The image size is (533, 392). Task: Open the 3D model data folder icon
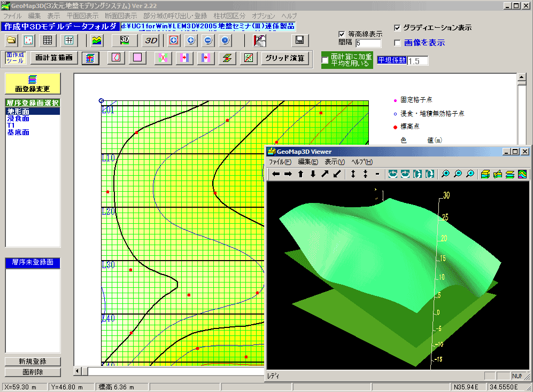tap(11, 41)
